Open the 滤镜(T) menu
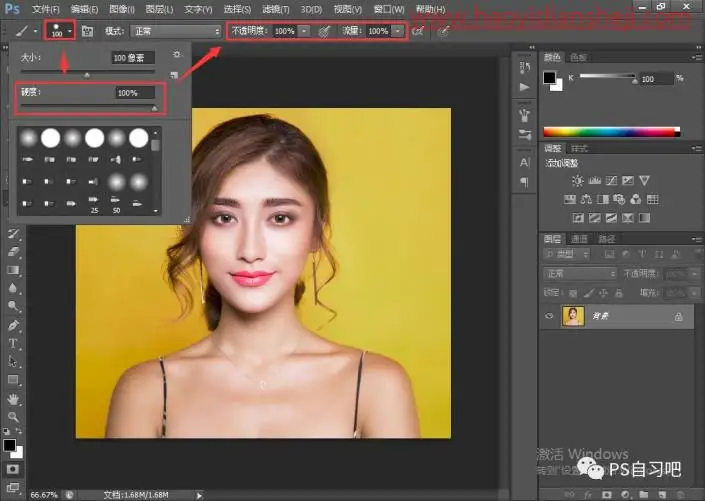 click(275, 9)
